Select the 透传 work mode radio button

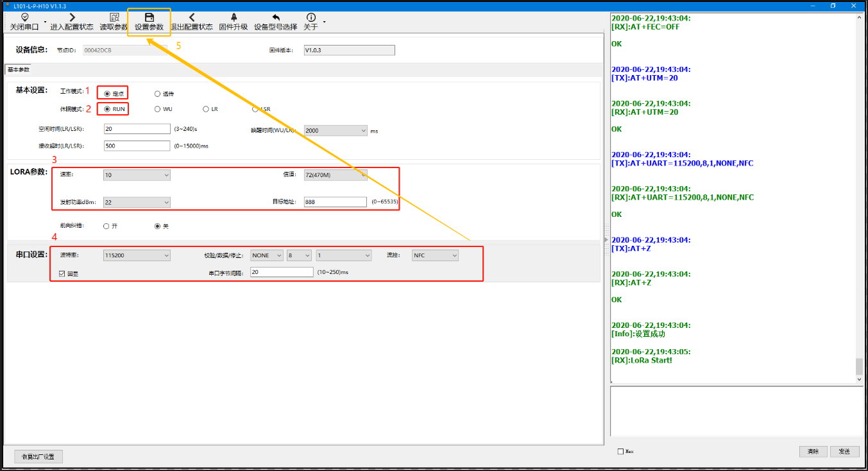click(158, 94)
